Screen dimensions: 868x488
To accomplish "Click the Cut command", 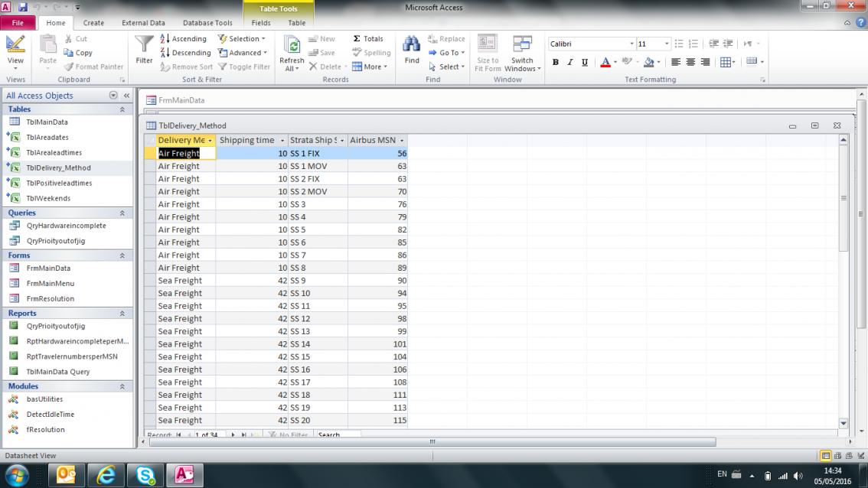I will (76, 39).
